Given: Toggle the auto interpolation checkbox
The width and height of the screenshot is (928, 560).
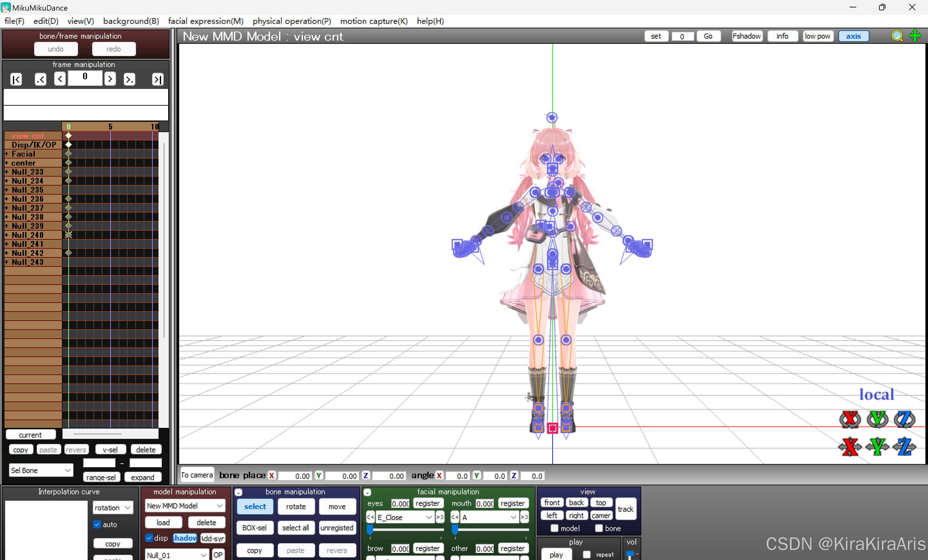Looking at the screenshot, I should pos(97,524).
